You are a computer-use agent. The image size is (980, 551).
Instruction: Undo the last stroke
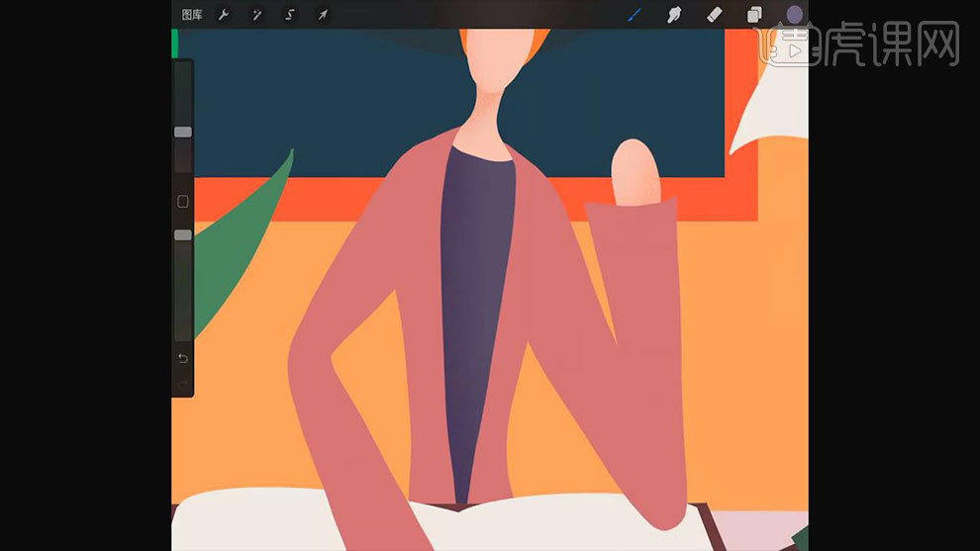tap(182, 358)
